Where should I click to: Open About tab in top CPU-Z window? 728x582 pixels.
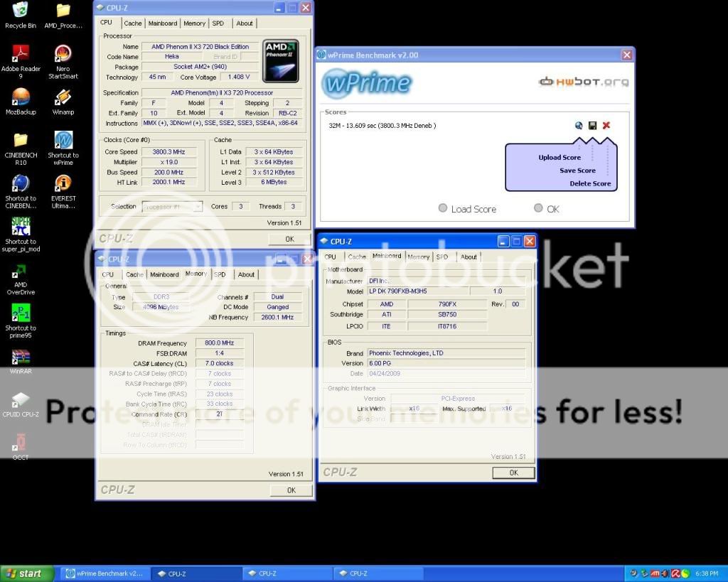[245, 23]
